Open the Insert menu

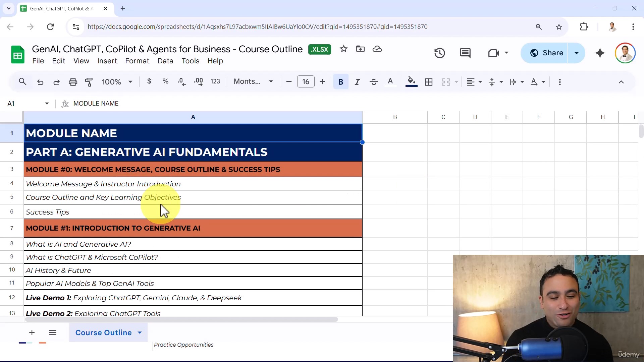point(107,61)
